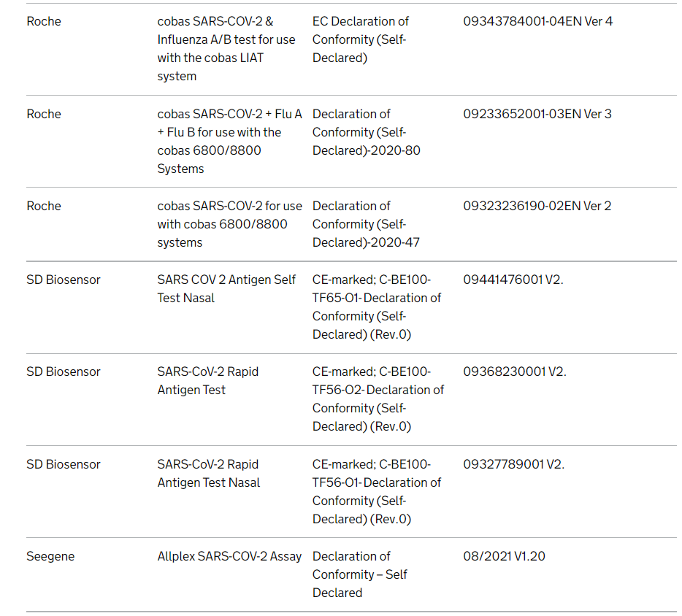Click the EC Declaration of Conformity cell

361,39
